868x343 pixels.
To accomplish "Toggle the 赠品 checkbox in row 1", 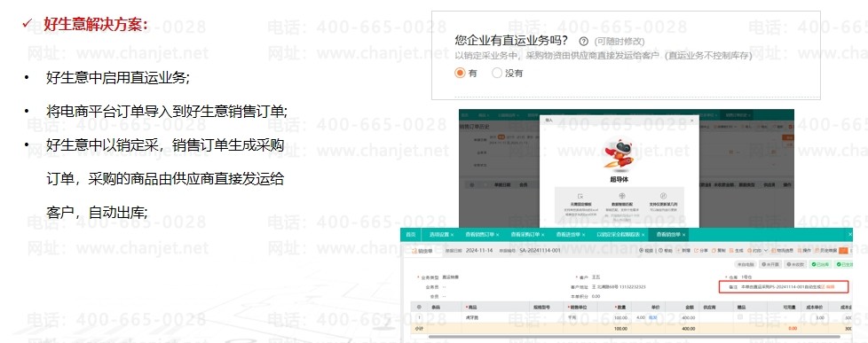I will click(x=739, y=316).
